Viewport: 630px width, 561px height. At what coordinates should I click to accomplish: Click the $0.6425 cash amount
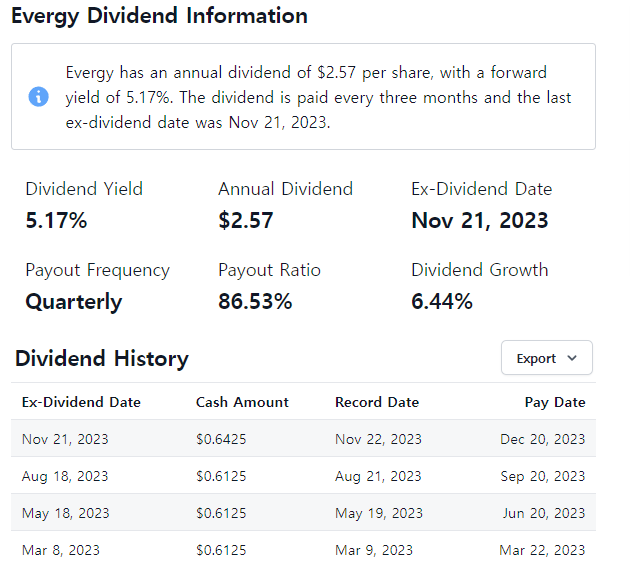coord(220,439)
